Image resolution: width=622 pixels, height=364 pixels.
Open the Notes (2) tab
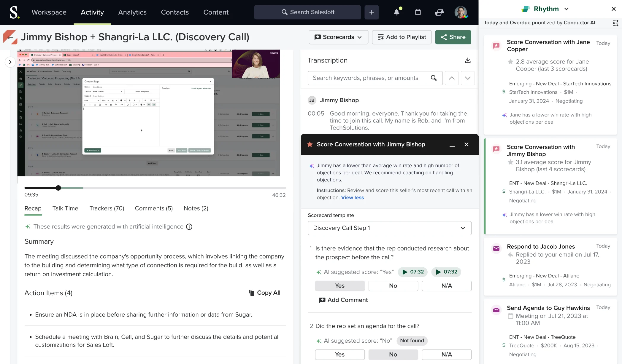click(x=196, y=208)
